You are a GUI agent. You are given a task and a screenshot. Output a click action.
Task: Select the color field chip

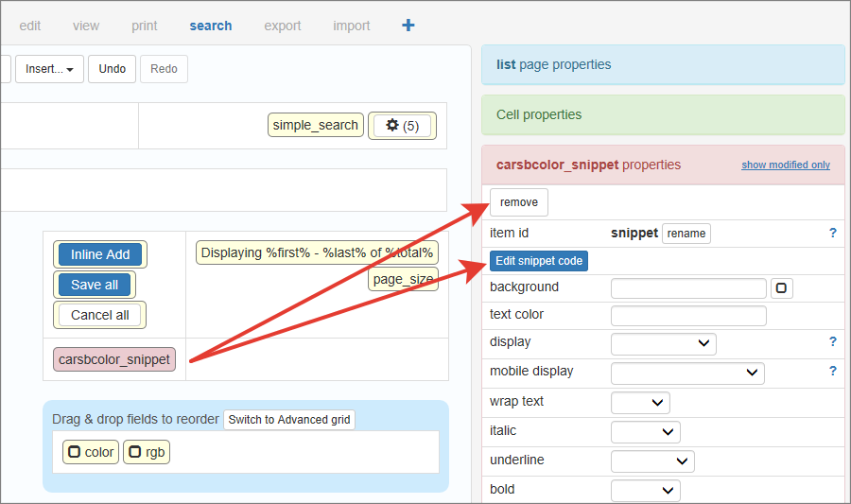tap(91, 452)
